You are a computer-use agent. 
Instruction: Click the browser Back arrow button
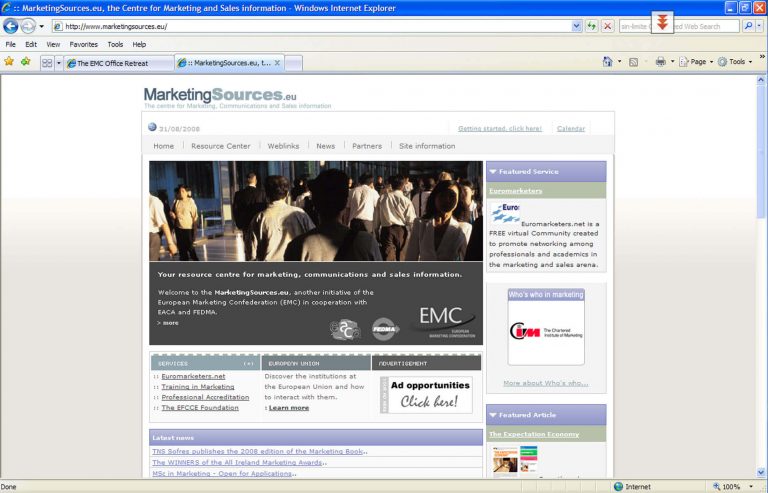(11, 26)
